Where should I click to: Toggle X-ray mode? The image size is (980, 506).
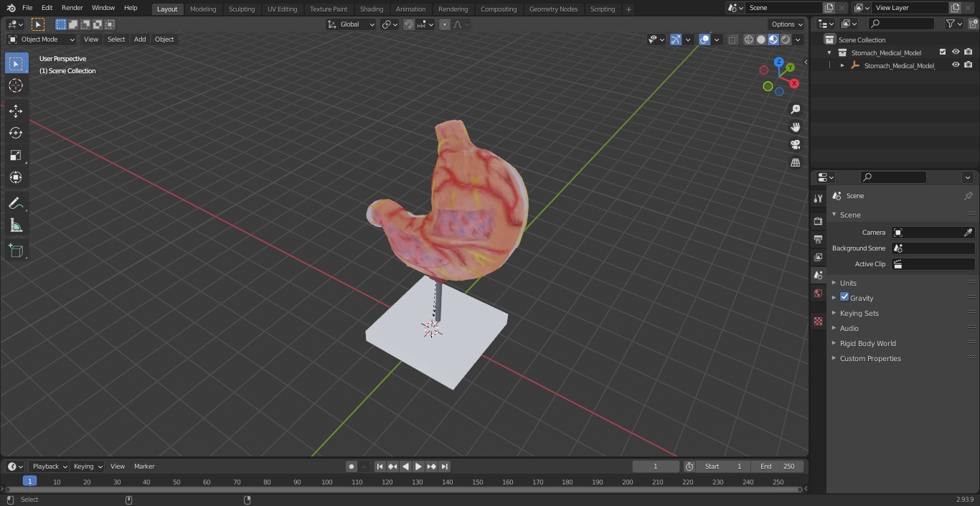point(732,39)
